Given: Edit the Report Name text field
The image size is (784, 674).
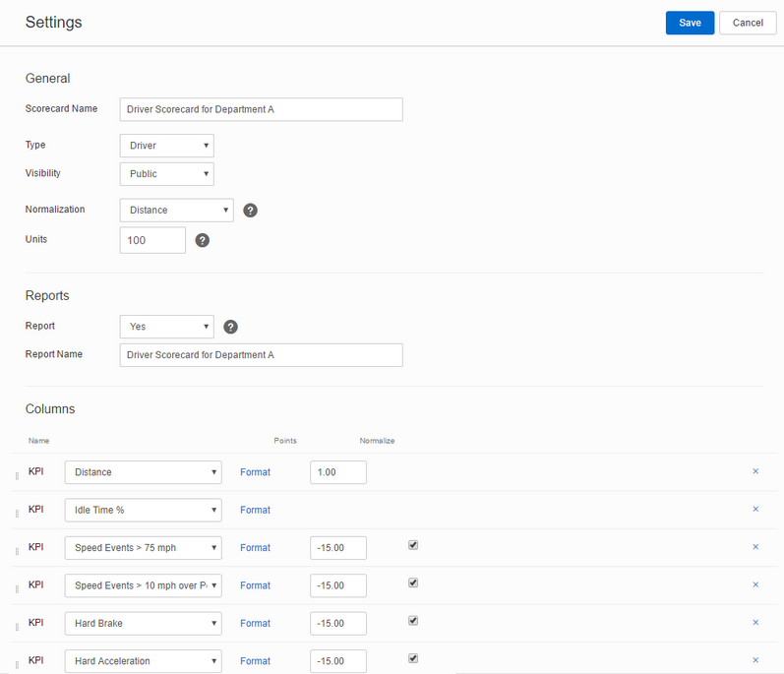Looking at the screenshot, I should [261, 354].
